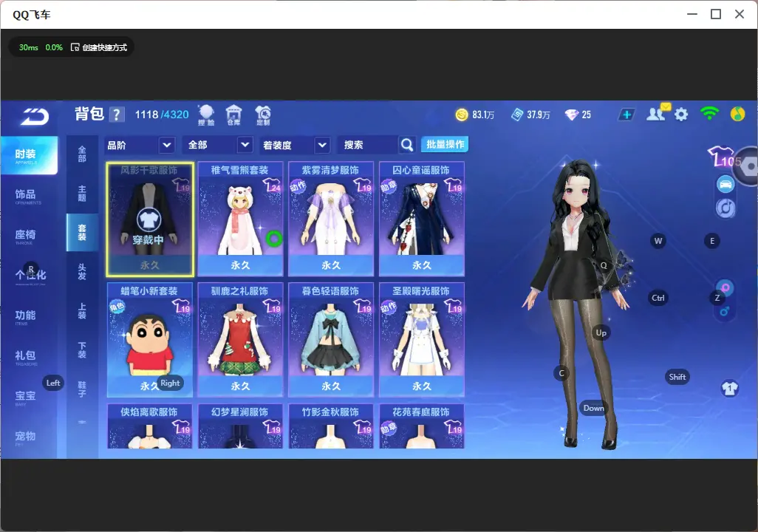
Task: Click the hexagon nut icon on right edge
Action: coord(748,166)
